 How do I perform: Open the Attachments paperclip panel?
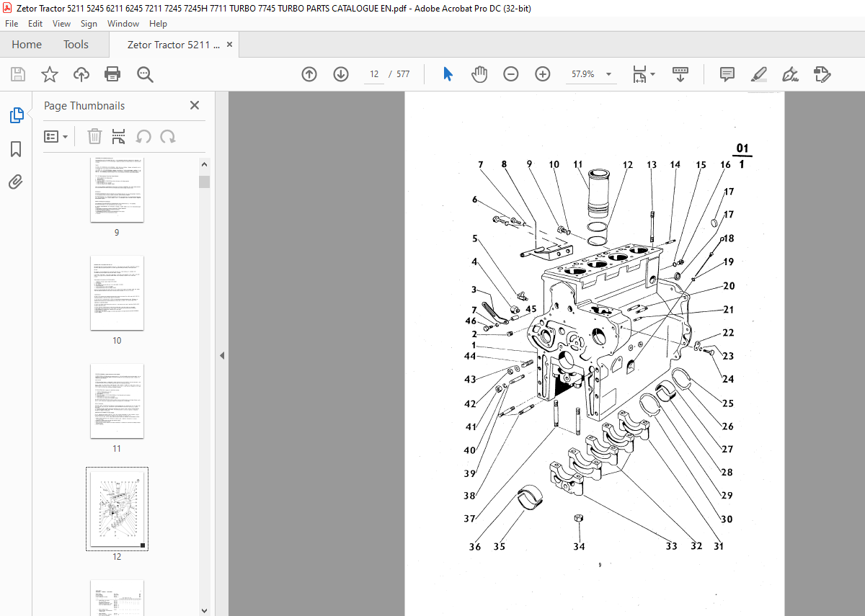(x=16, y=182)
